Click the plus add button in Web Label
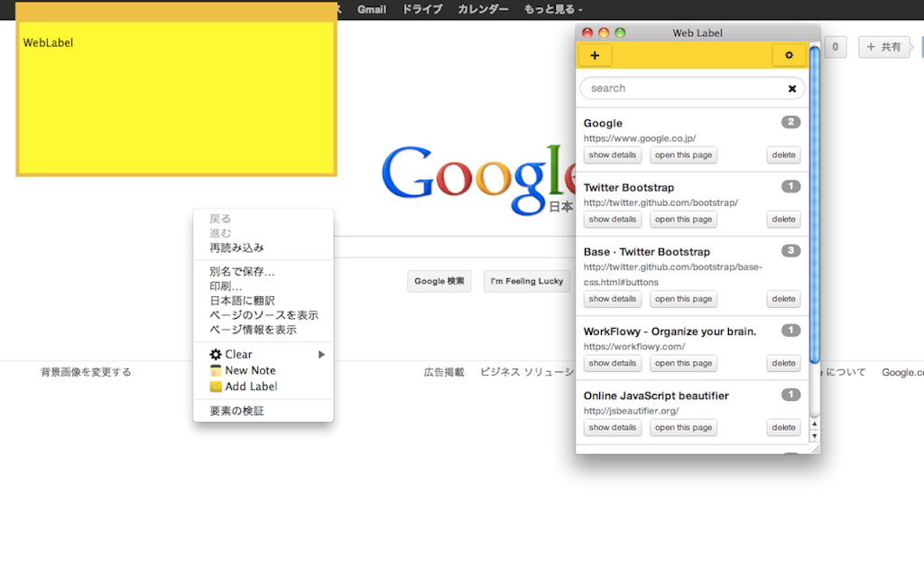 pyautogui.click(x=595, y=55)
